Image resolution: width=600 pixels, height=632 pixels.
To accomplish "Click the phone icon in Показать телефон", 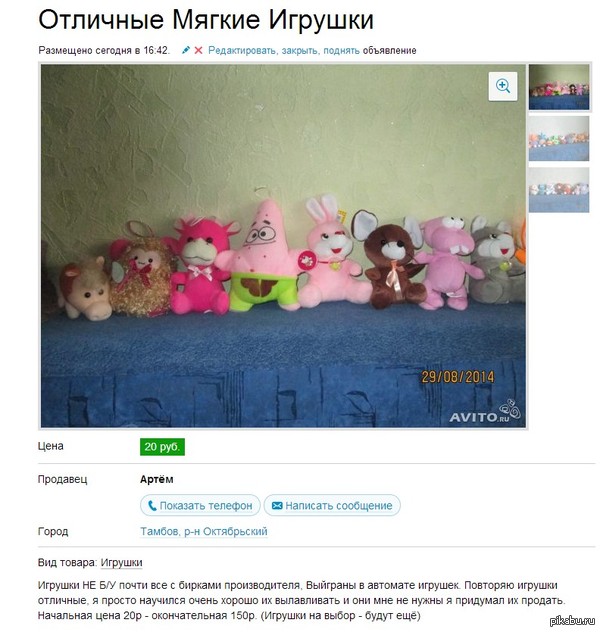I will [x=152, y=505].
